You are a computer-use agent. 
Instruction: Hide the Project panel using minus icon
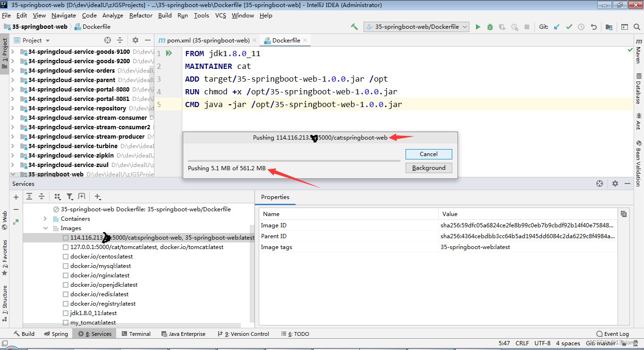(x=148, y=40)
